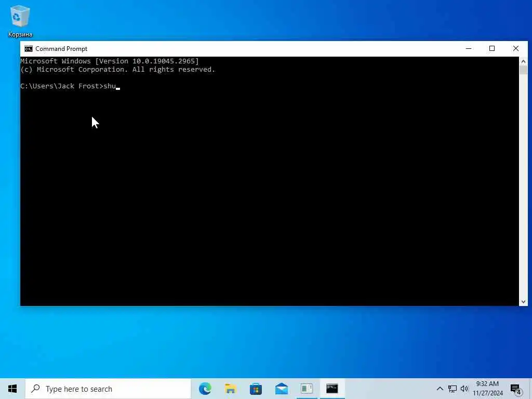Open the notification center icon
The height and width of the screenshot is (399, 532).
(x=516, y=389)
